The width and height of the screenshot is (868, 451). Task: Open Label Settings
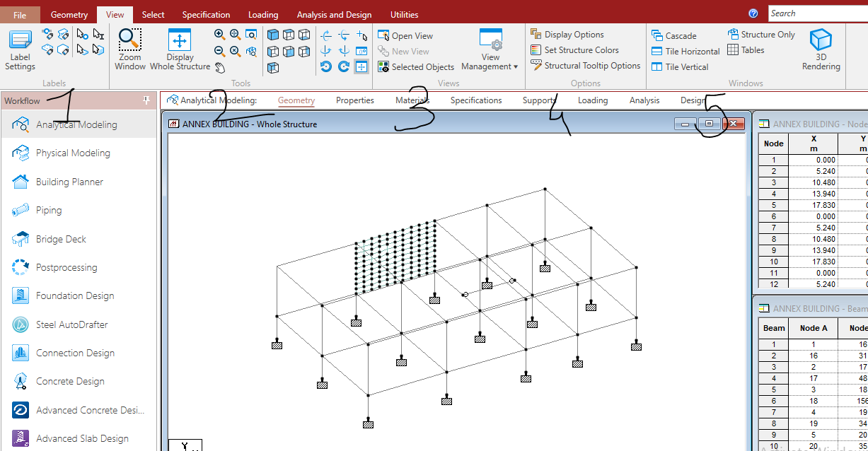[x=19, y=47]
